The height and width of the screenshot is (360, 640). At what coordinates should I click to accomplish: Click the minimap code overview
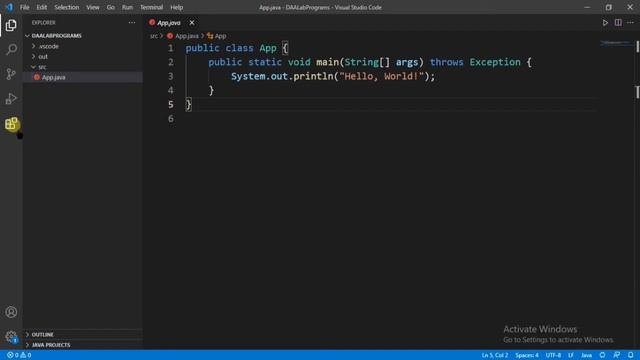point(616,43)
